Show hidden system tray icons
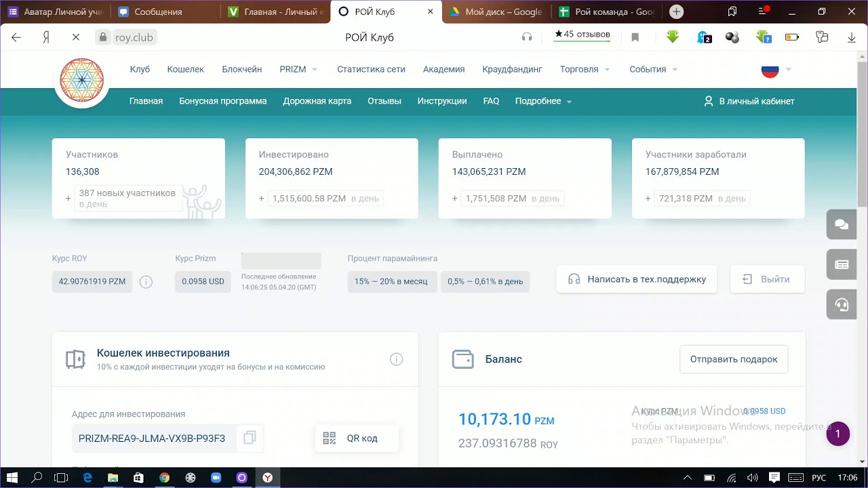This screenshot has width=868, height=488. coord(688,478)
